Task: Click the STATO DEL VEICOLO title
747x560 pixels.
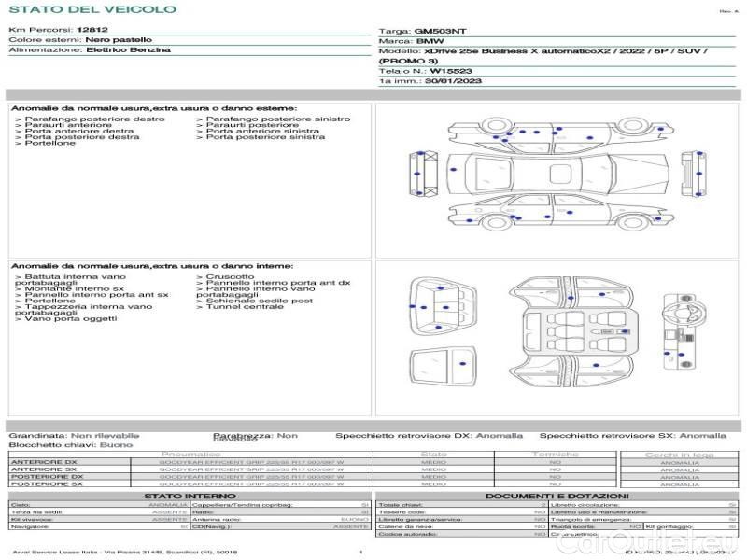Action: pyautogui.click(x=92, y=9)
